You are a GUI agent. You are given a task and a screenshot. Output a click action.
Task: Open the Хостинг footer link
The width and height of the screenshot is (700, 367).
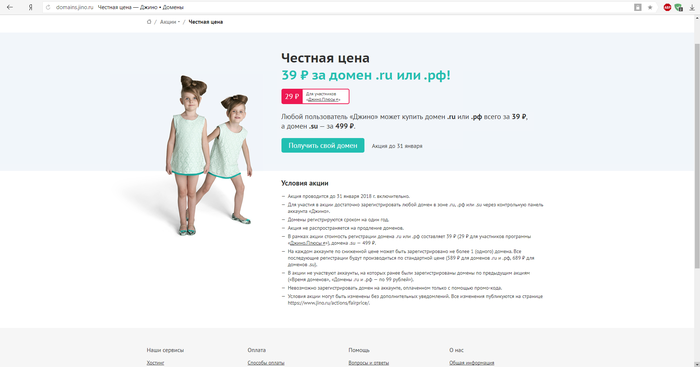(x=155, y=363)
